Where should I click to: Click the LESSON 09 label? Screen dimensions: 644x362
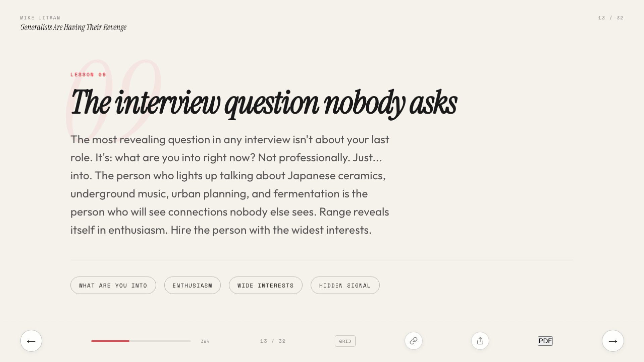[x=88, y=74]
